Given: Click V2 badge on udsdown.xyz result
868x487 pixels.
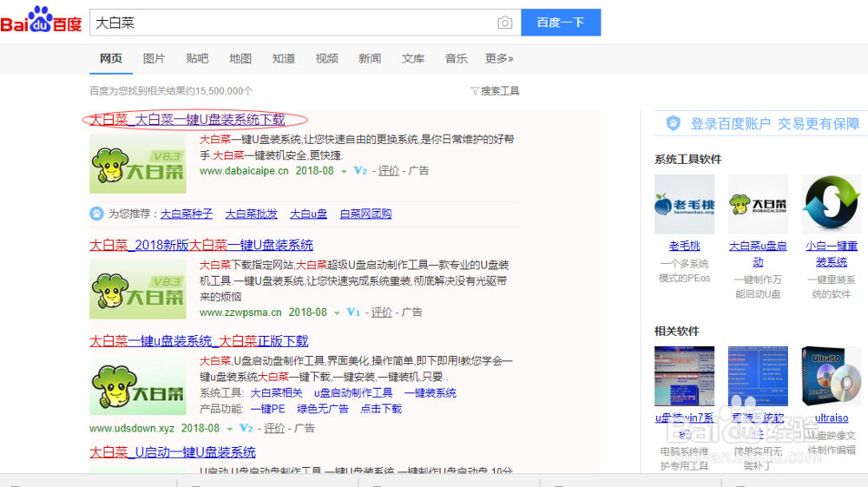Looking at the screenshot, I should point(247,428).
